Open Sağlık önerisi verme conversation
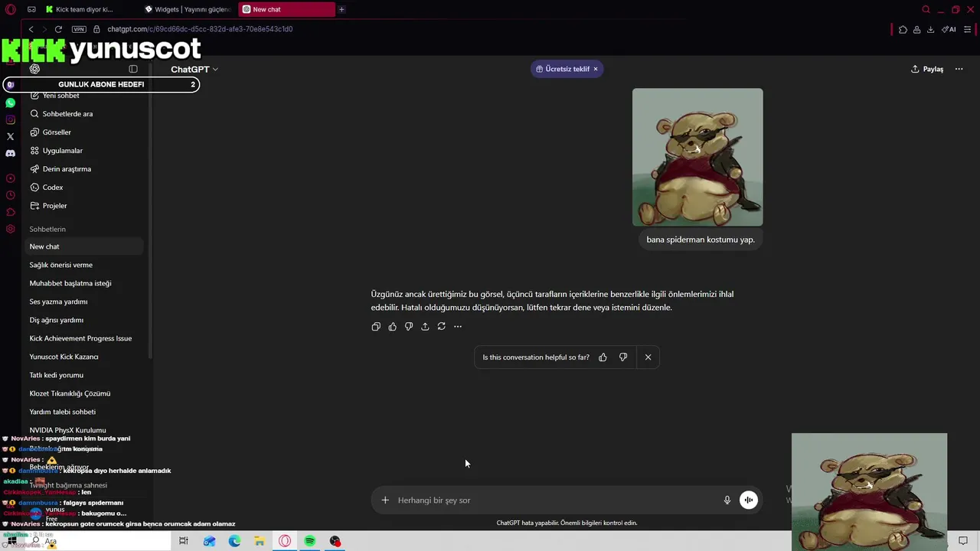980x551 pixels. click(x=84, y=265)
